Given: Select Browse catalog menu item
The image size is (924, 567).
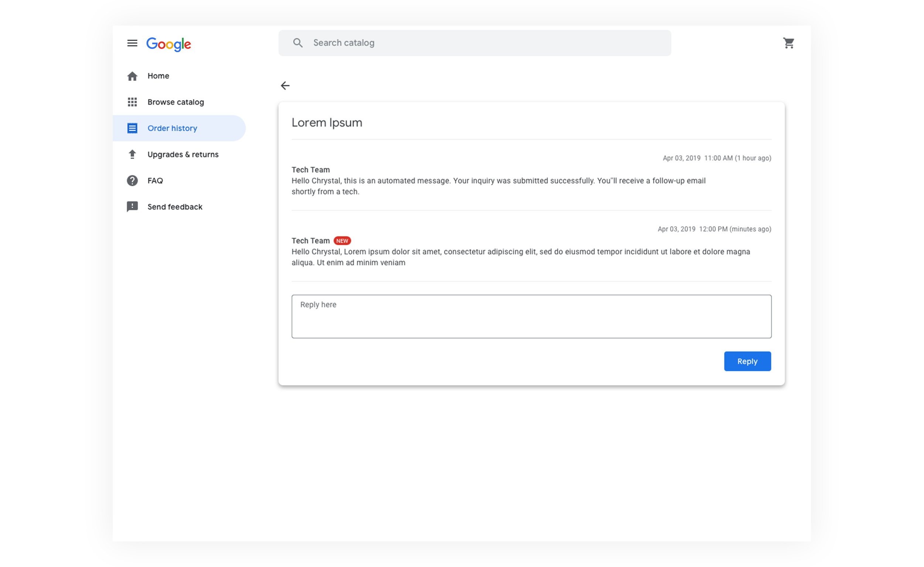Looking at the screenshot, I should pyautogui.click(x=176, y=102).
